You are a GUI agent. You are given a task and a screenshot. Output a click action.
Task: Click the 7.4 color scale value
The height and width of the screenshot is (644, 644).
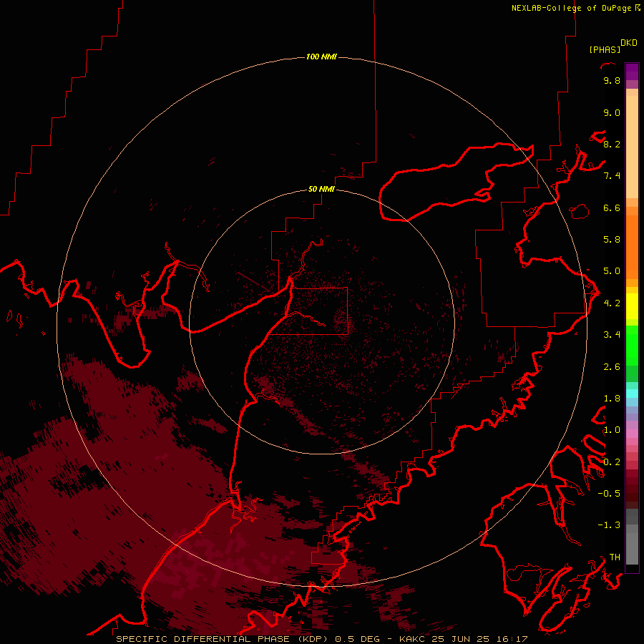[x=612, y=176]
